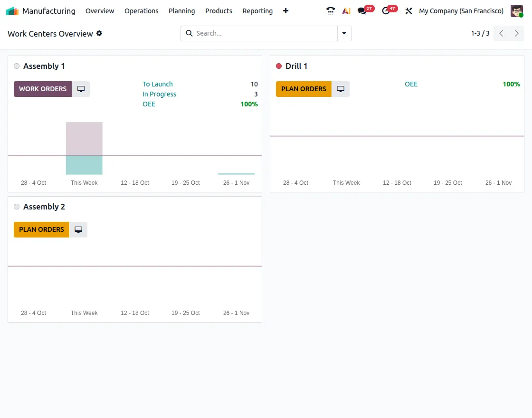The height and width of the screenshot is (418, 532).
Task: Click PLAN ORDERS on Drill 1
Action: pyautogui.click(x=304, y=89)
